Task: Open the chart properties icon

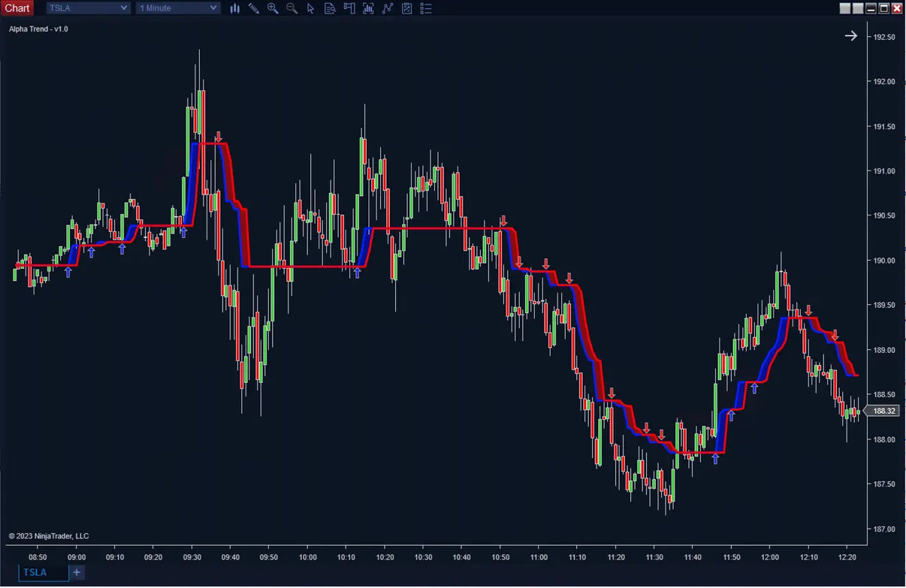Action: 406,8
